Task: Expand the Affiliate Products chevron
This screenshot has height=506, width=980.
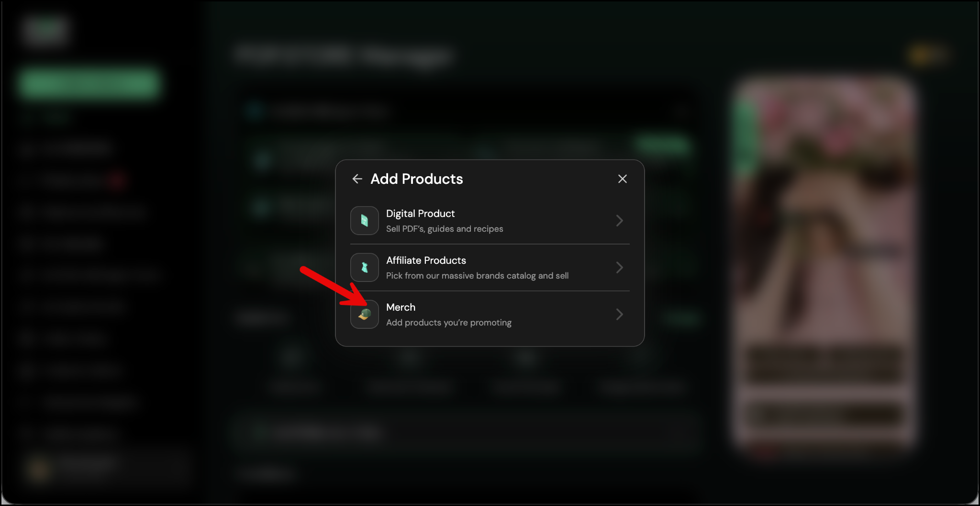Action: 619,268
